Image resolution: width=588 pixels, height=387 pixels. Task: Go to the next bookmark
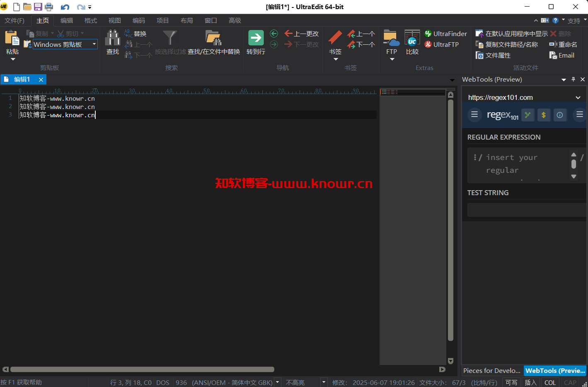point(361,44)
